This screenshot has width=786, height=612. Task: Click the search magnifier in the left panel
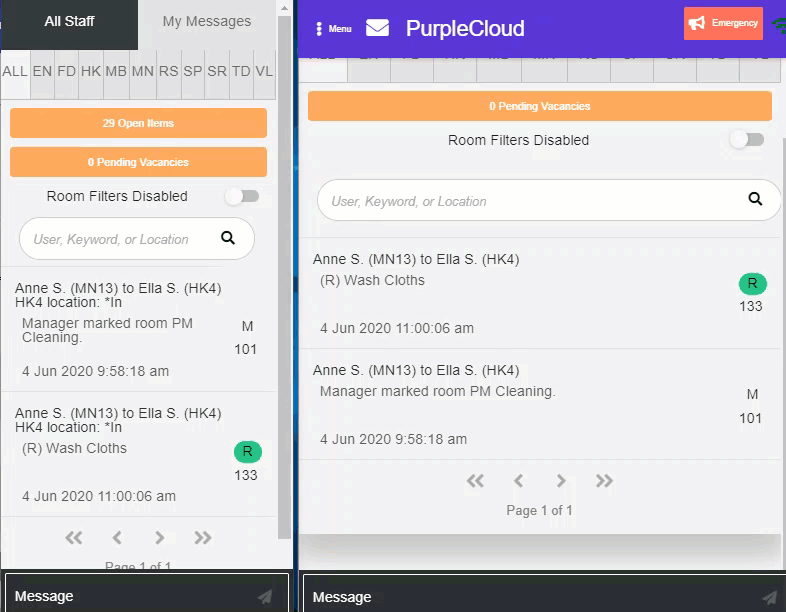(228, 238)
